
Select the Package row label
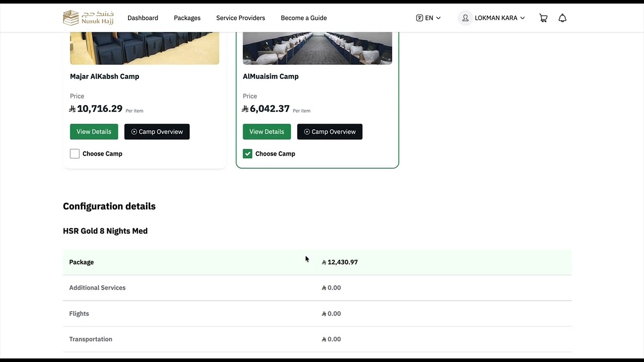pyautogui.click(x=82, y=262)
